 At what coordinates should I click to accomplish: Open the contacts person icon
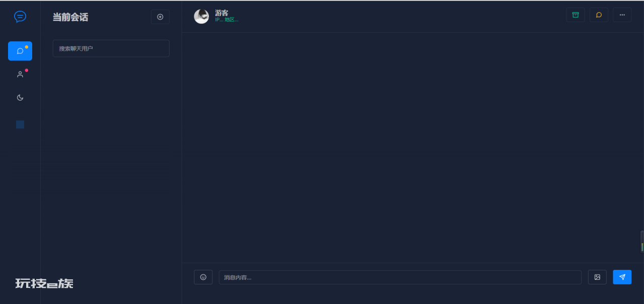pyautogui.click(x=20, y=74)
